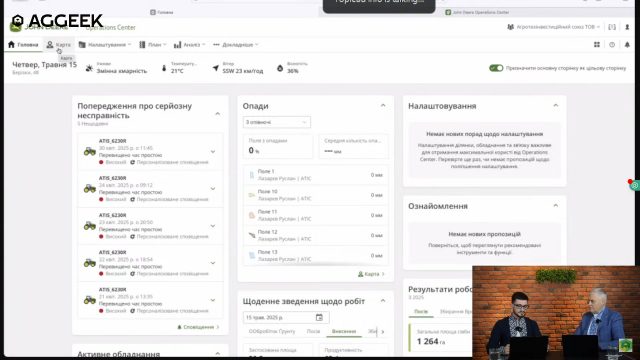Switch to the John Deere Operations Center browser tab
Viewport: 640px width, 360px height.
click(478, 12)
